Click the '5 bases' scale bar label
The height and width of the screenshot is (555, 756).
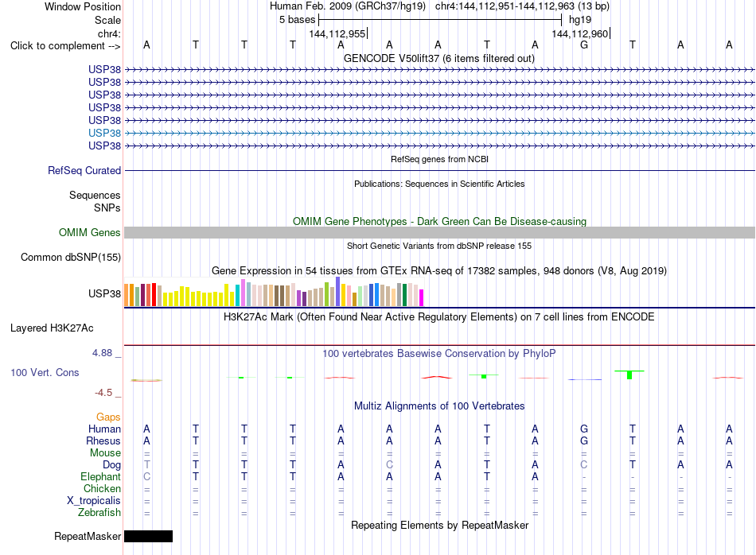click(x=297, y=20)
